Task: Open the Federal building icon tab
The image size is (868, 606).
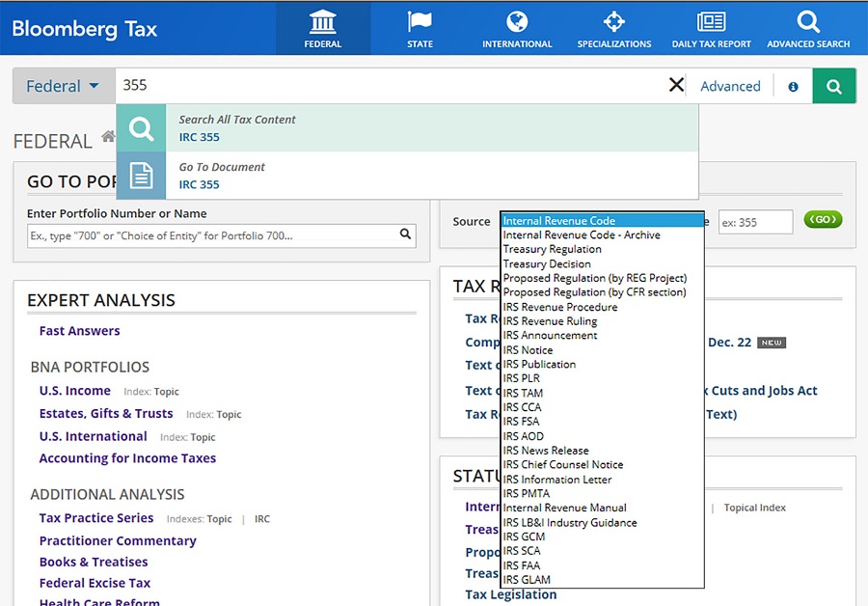Action: tap(322, 22)
